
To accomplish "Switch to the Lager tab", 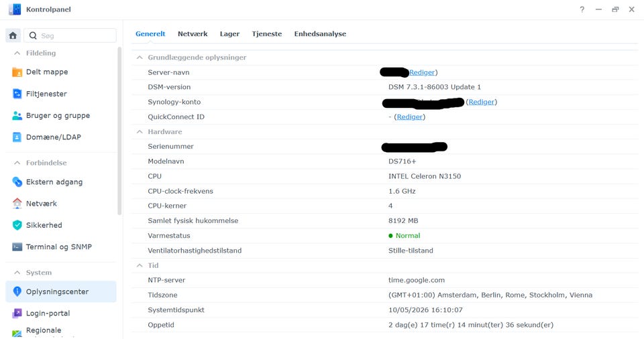I will 229,34.
